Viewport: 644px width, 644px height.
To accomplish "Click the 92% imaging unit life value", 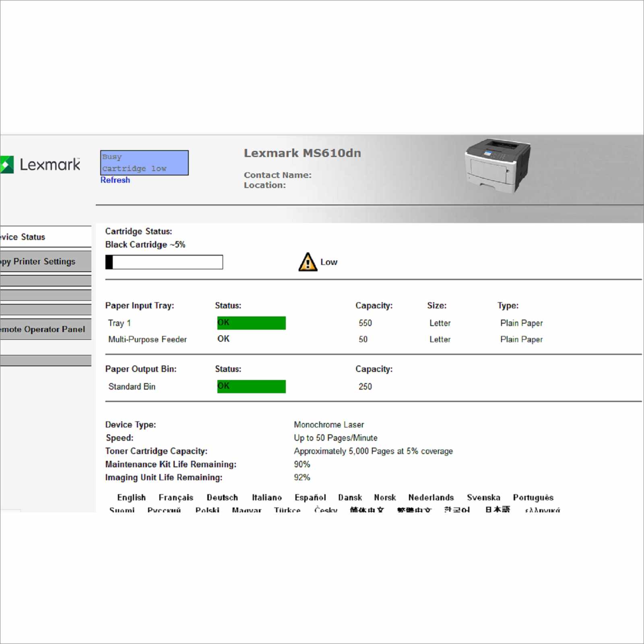I will pyautogui.click(x=302, y=477).
